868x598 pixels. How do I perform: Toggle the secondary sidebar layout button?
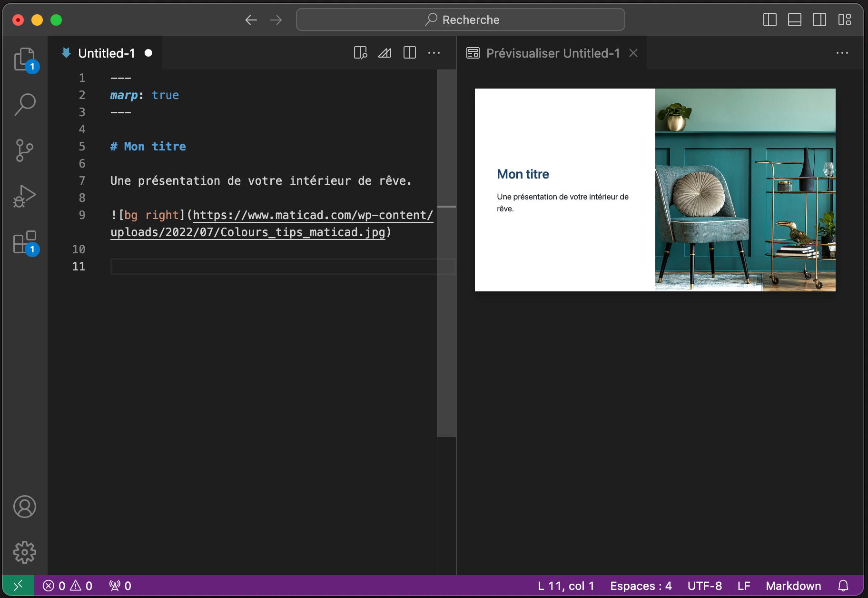point(819,20)
